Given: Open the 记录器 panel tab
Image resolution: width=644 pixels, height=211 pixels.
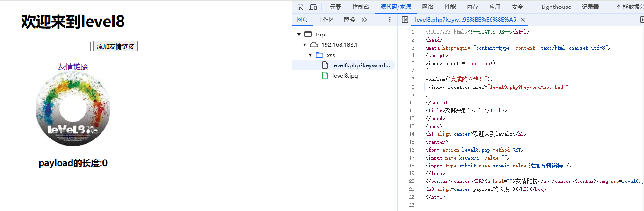Looking at the screenshot, I should click(x=590, y=7).
